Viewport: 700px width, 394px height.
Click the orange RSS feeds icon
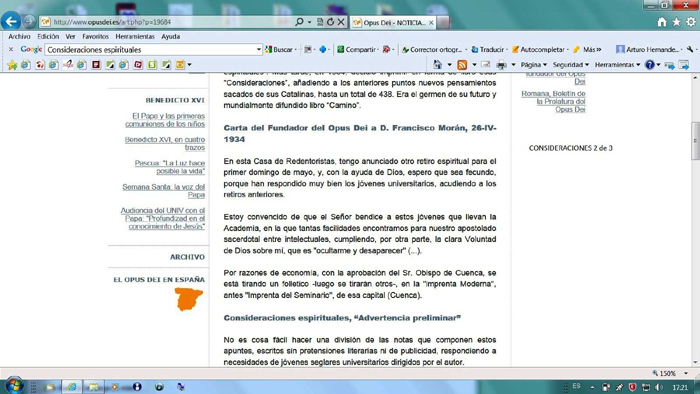(462, 65)
